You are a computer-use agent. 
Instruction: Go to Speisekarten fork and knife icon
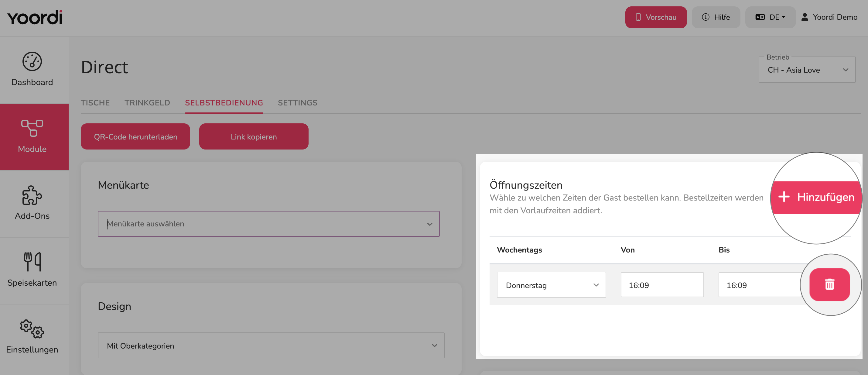point(32,262)
